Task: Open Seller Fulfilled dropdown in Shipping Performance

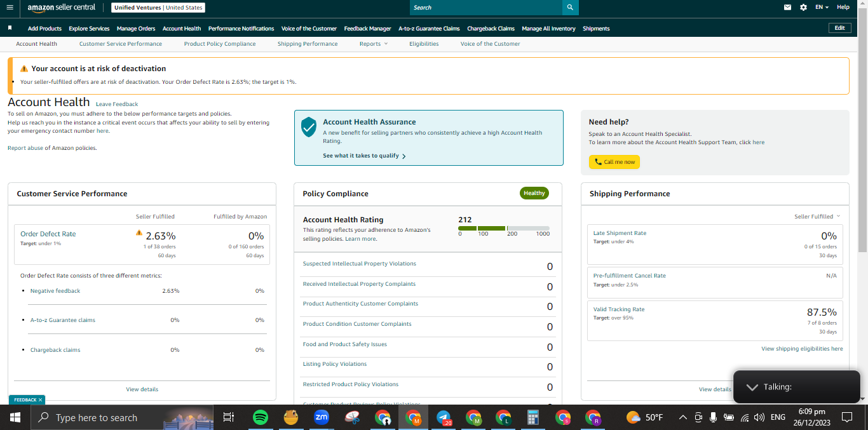Action: tap(817, 217)
